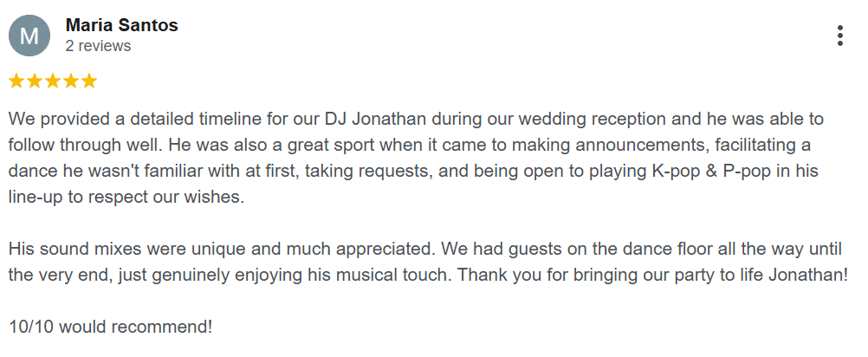Screen dimensions: 868x357
Task: Select the first yellow rating star
Action: click(16, 81)
